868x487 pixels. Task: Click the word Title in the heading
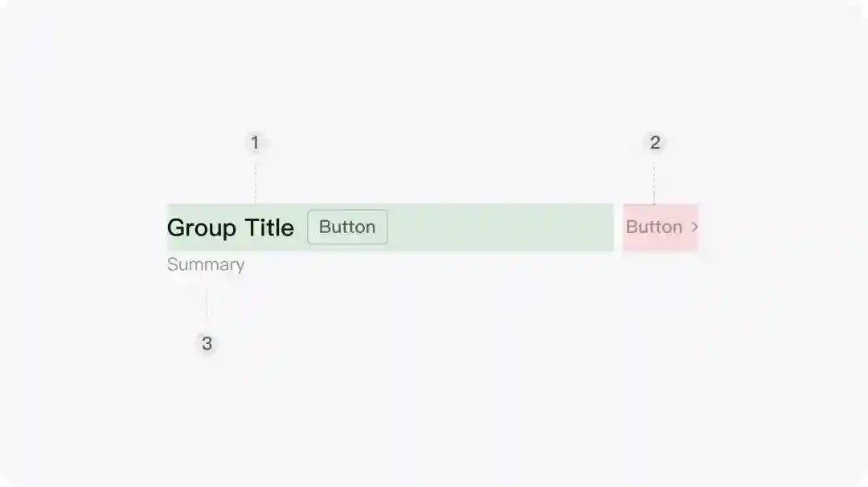269,228
